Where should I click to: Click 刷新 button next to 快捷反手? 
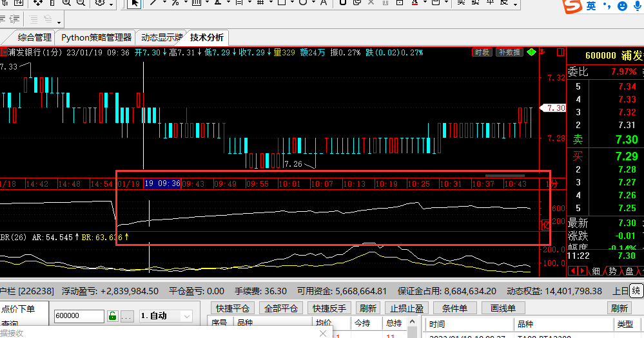click(368, 308)
